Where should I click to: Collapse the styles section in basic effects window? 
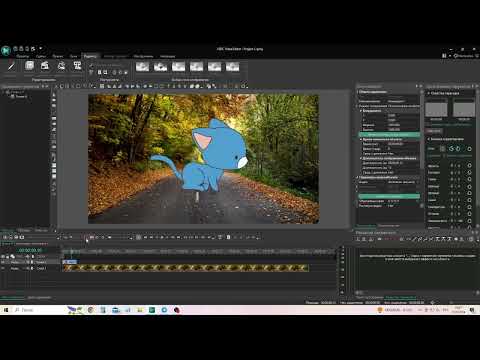[x=429, y=93]
